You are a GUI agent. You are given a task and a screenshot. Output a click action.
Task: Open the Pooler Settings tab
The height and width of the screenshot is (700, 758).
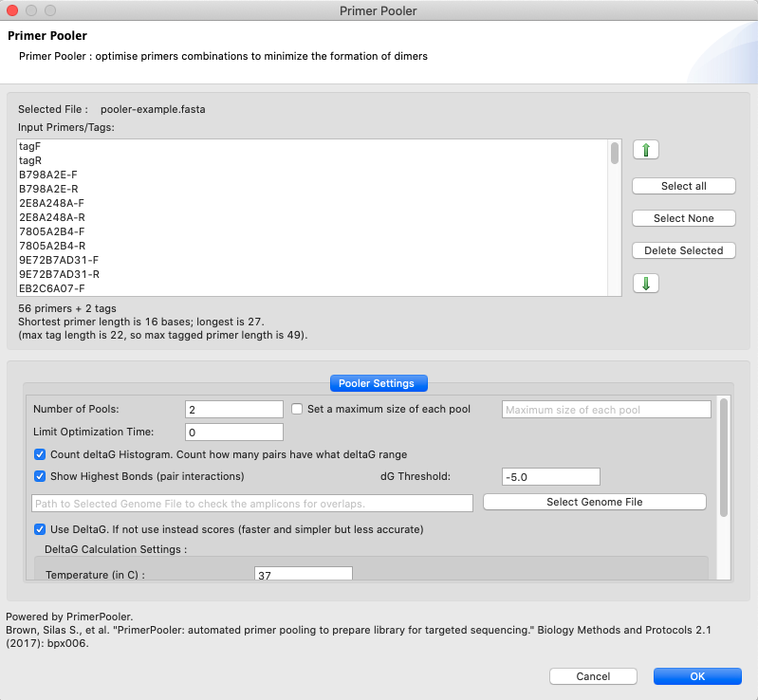379,383
